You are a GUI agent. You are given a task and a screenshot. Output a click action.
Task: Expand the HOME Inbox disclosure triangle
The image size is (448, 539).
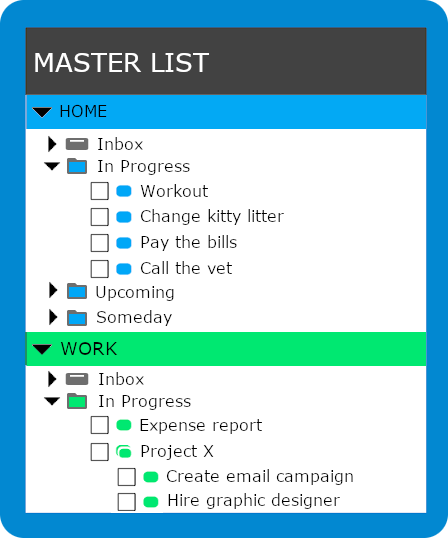[x=52, y=144]
